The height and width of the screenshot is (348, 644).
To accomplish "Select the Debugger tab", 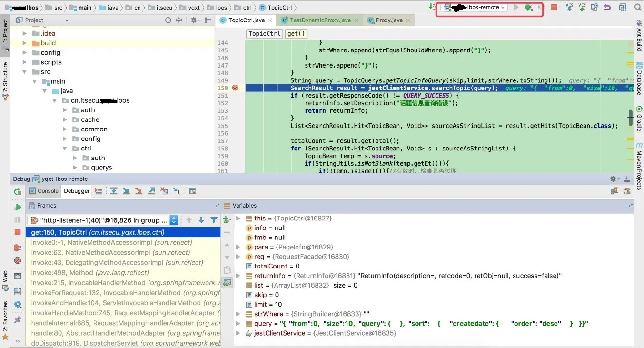I will click(x=77, y=191).
